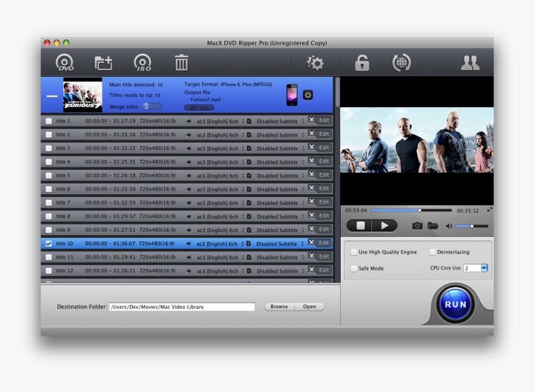Click Edit for title 9
The height and width of the screenshot is (392, 534).
pyautogui.click(x=324, y=229)
